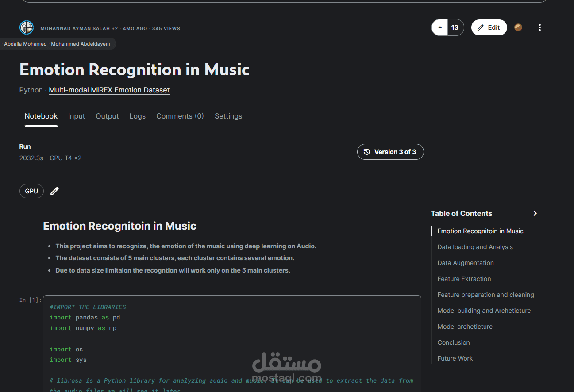
Task: Click the bullet about 5 main clusters
Action: point(175,258)
